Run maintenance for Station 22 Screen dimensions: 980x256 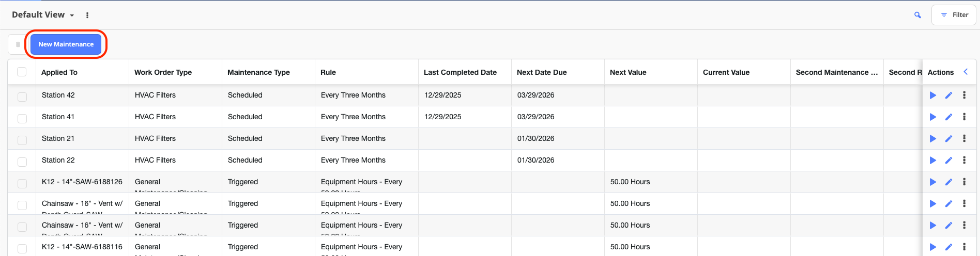tap(932, 160)
